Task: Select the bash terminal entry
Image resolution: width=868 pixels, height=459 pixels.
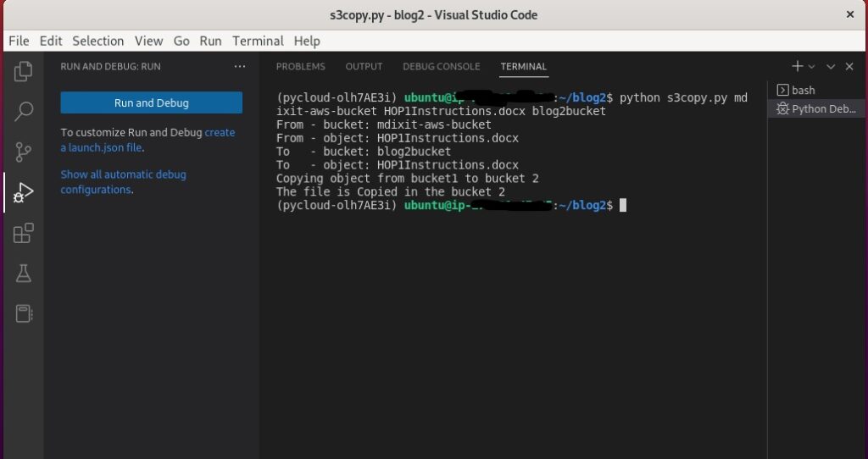Action: 816,90
